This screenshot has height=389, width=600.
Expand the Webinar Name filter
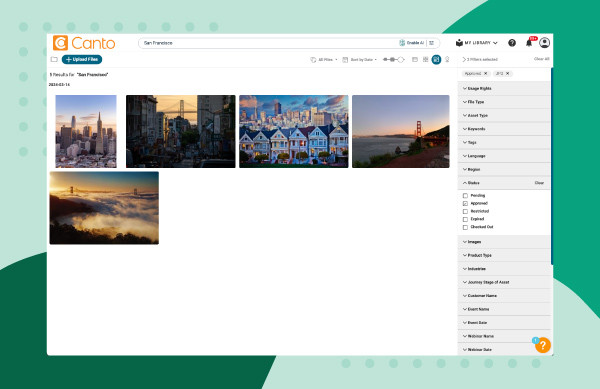504,336
